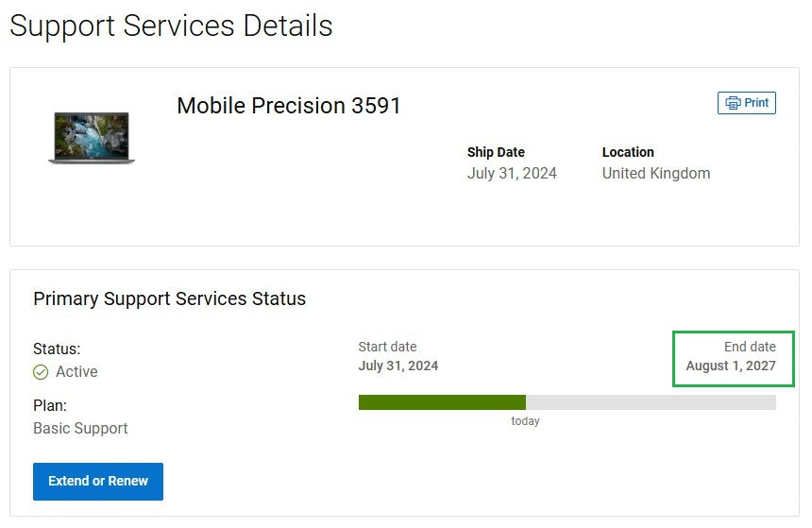Click the United Kingdom location value
This screenshot has height=528, width=812.
click(656, 174)
